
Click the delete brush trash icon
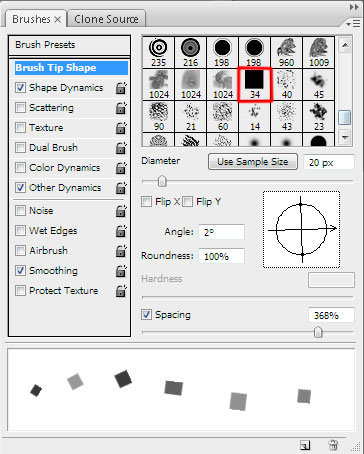click(333, 445)
